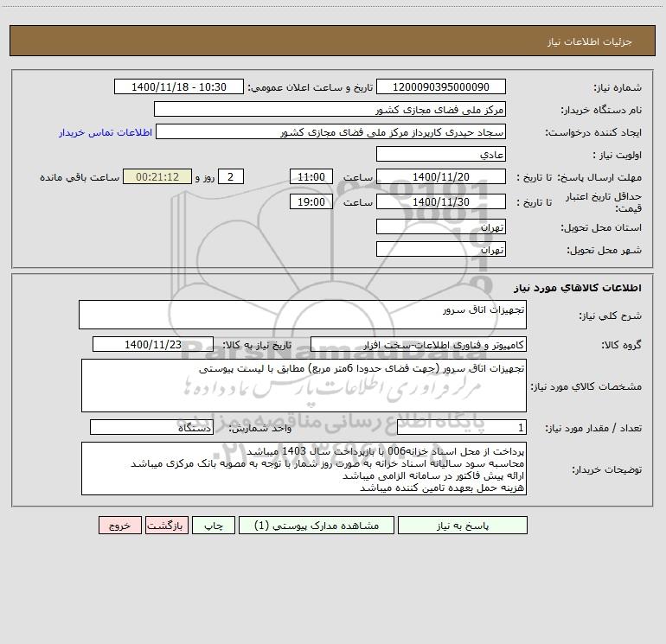
Task: Click the 'پاسخ به نیاز' button
Action: pyautogui.click(x=463, y=526)
